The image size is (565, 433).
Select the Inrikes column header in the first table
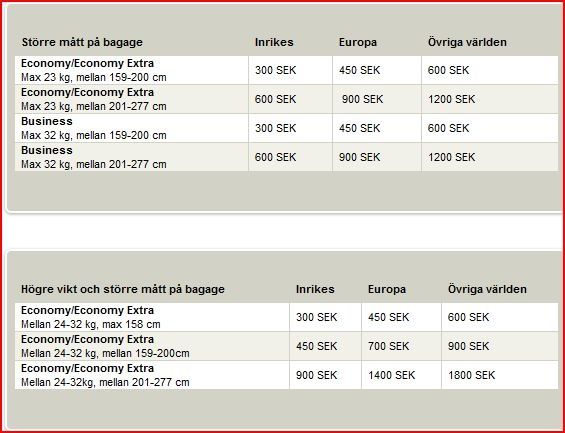coord(274,42)
